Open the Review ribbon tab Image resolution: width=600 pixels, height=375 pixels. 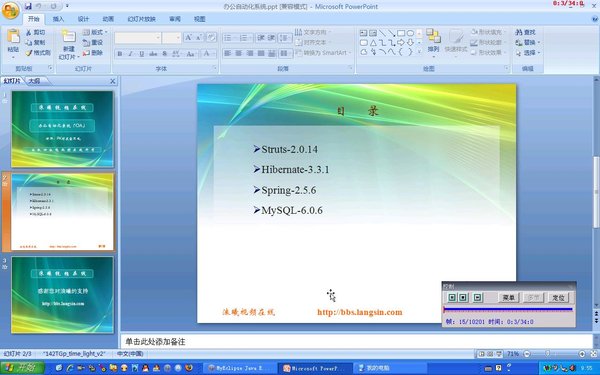click(x=175, y=19)
